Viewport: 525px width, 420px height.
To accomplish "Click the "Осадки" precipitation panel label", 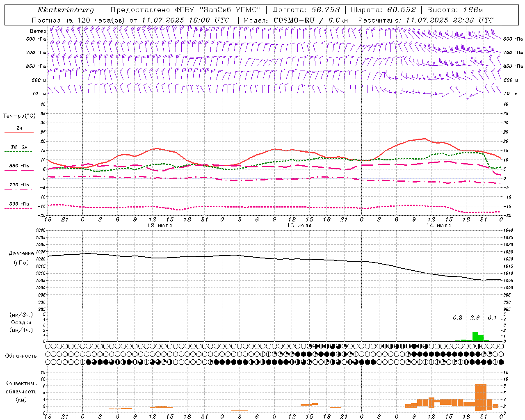I will 21,322.
